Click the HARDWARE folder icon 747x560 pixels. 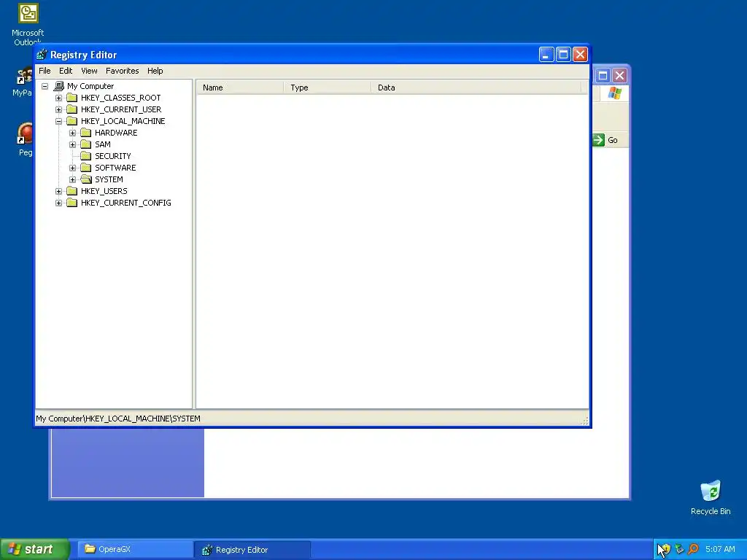click(86, 133)
